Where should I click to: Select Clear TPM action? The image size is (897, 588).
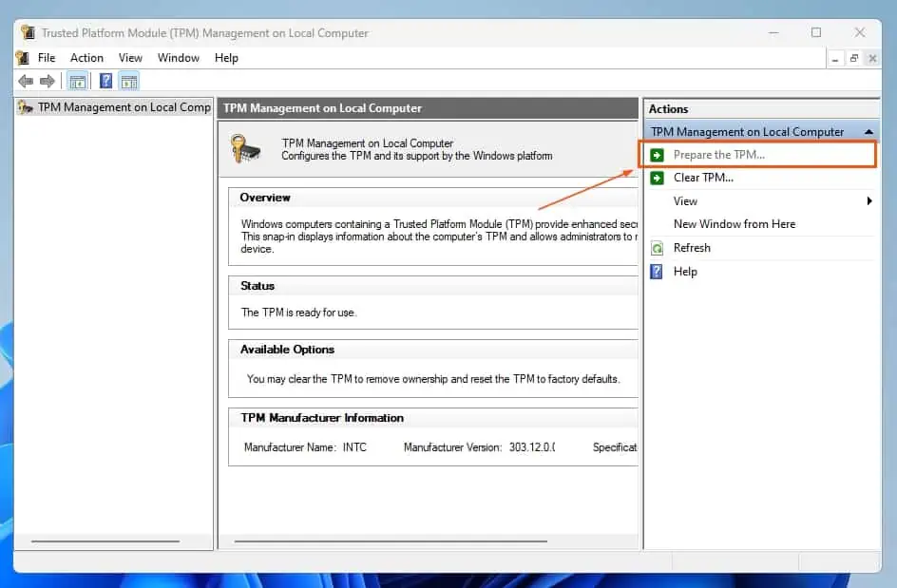760,178
